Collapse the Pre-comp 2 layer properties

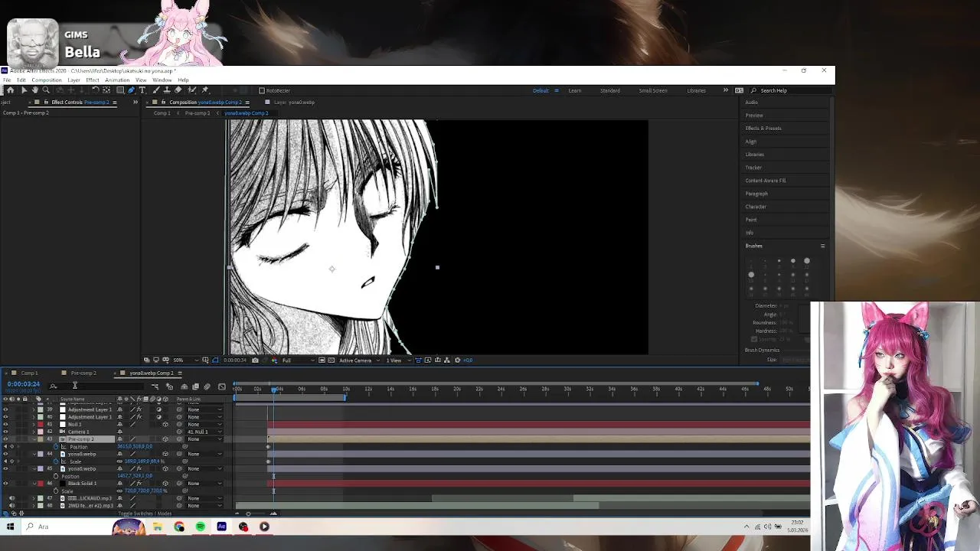tap(34, 439)
